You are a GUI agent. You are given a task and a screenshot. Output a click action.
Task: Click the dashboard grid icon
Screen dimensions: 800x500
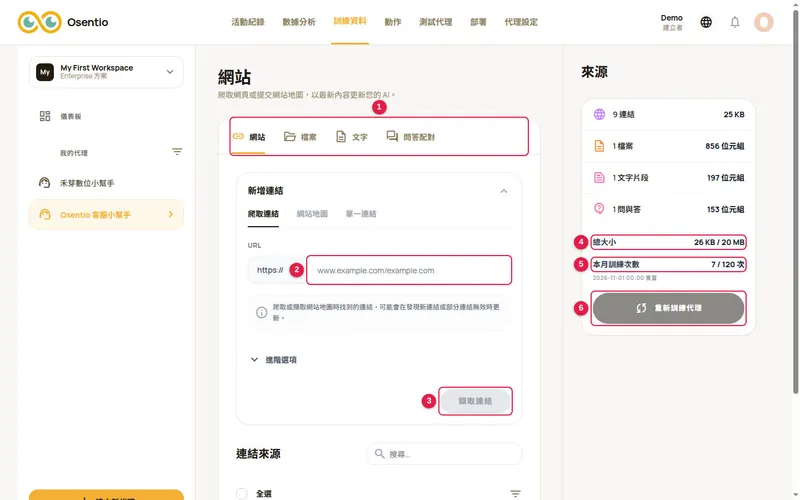(45, 116)
